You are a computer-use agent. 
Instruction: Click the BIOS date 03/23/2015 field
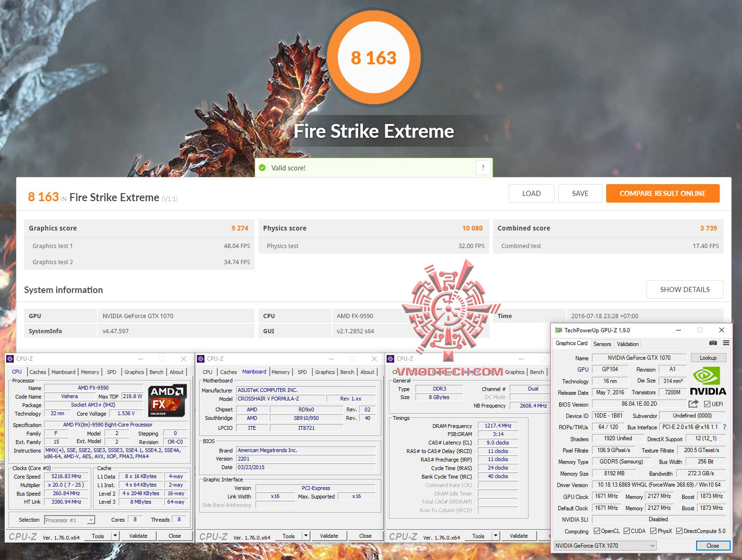[x=306, y=467]
